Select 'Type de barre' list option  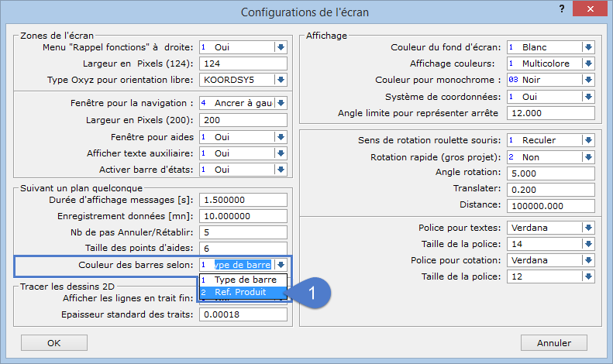[x=243, y=280]
